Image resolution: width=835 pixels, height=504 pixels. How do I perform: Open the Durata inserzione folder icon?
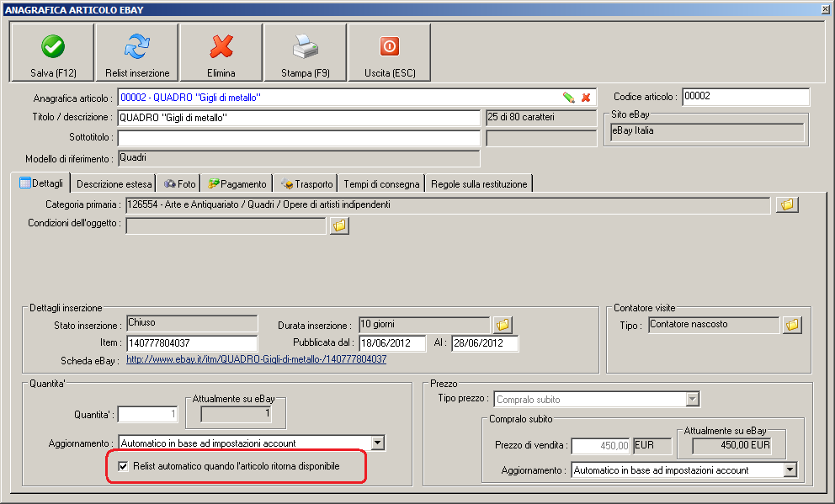point(503,324)
